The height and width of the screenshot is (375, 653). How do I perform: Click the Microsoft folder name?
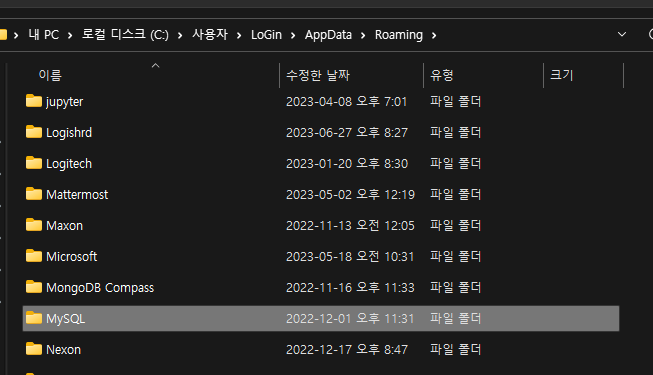(x=72, y=257)
